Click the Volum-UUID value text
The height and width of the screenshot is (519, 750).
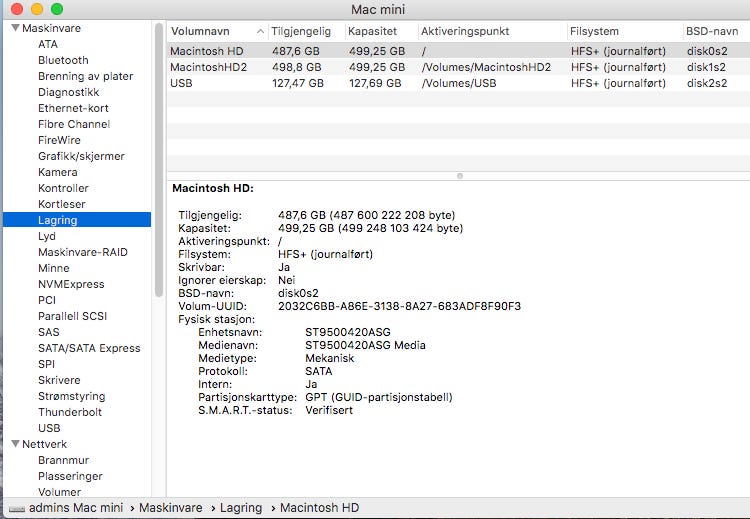click(399, 306)
